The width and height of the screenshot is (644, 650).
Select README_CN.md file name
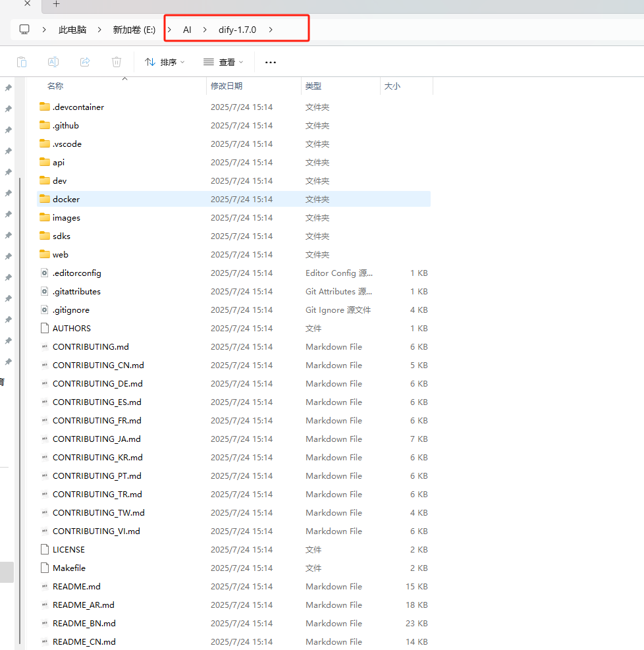(x=84, y=642)
